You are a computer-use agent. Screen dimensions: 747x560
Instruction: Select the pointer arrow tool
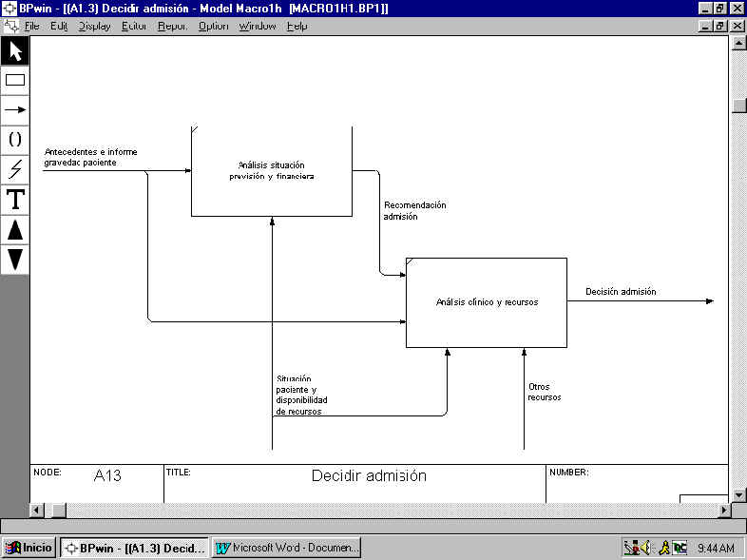click(x=15, y=50)
